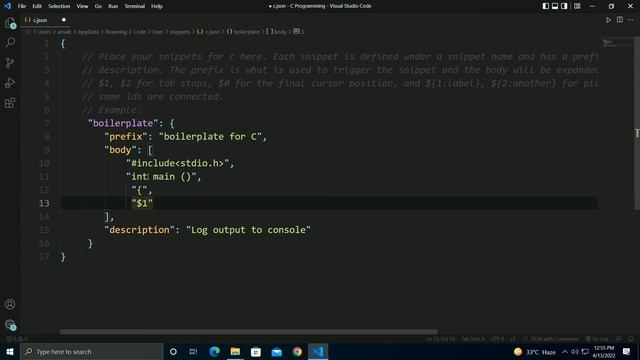Open the View menu
Image resolution: width=640 pixels, height=360 pixels.
(82, 6)
